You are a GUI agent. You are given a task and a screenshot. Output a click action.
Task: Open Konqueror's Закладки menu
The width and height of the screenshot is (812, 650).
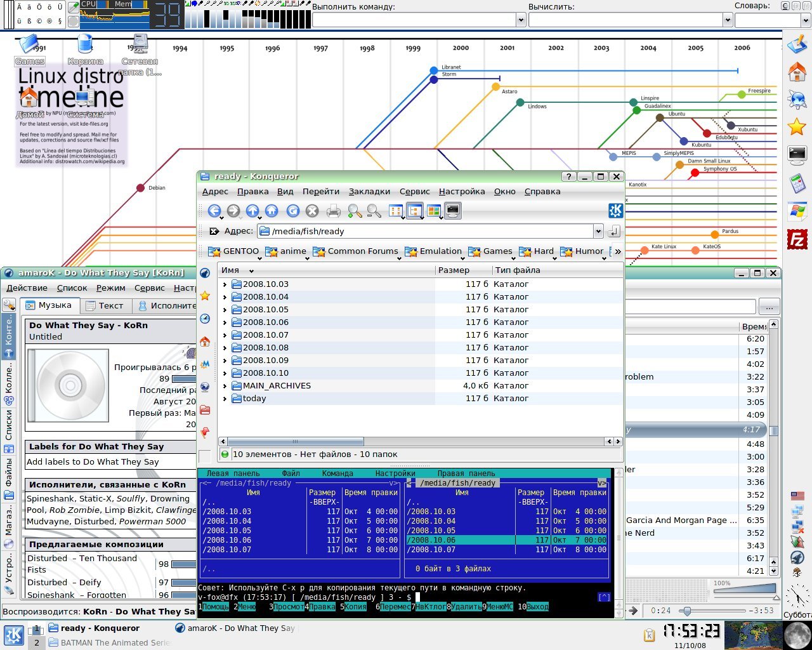pos(369,191)
